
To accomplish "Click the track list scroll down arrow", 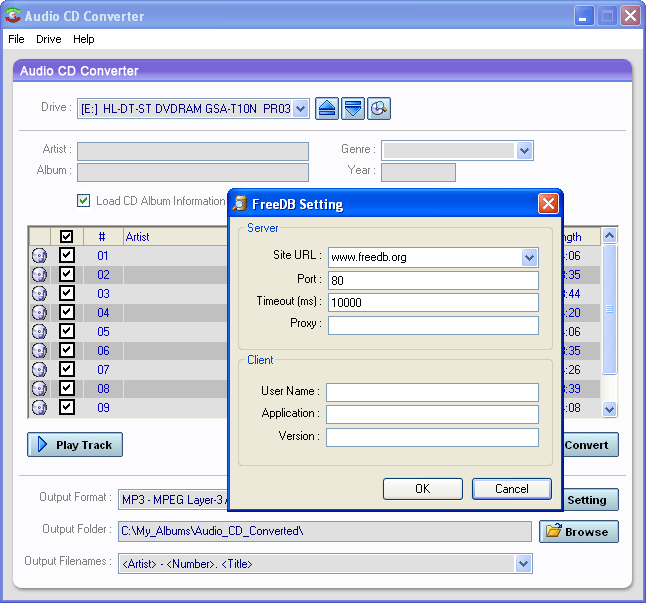I will click(609, 409).
